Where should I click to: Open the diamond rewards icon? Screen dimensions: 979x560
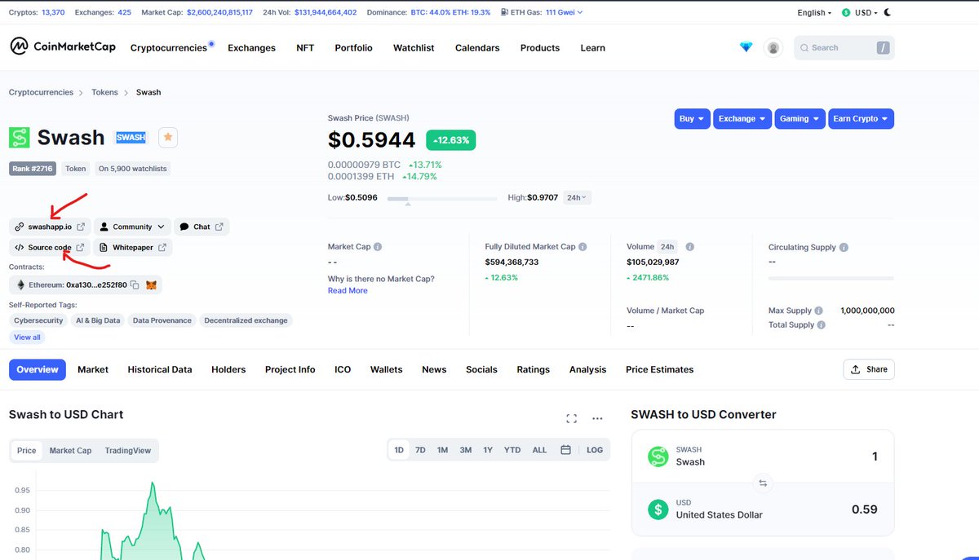click(x=746, y=47)
